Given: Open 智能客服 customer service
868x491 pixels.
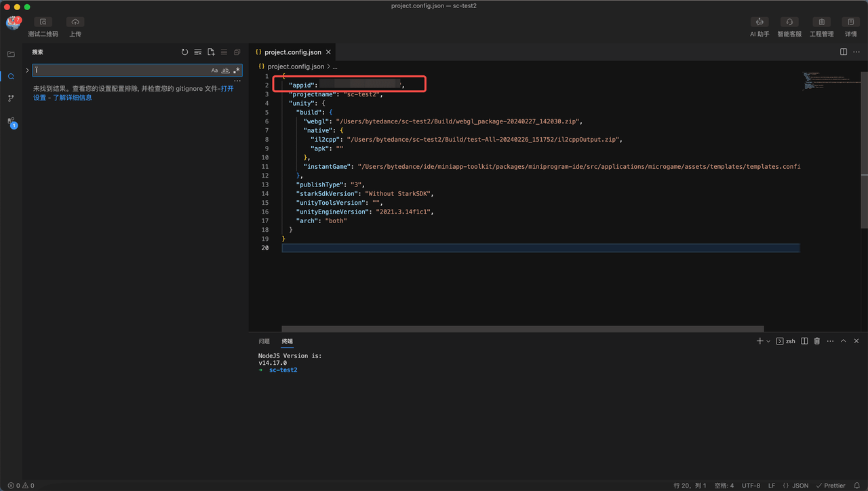Looking at the screenshot, I should tap(789, 22).
